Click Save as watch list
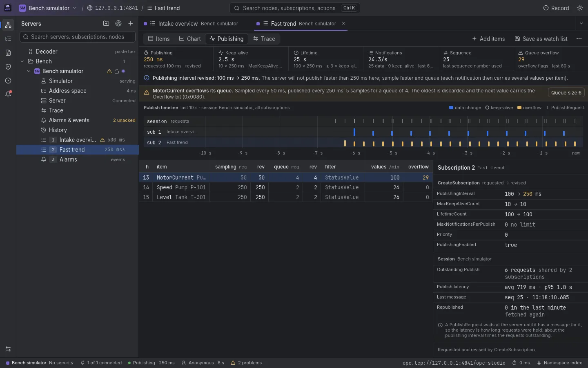This screenshot has width=588, height=368. pyautogui.click(x=541, y=39)
